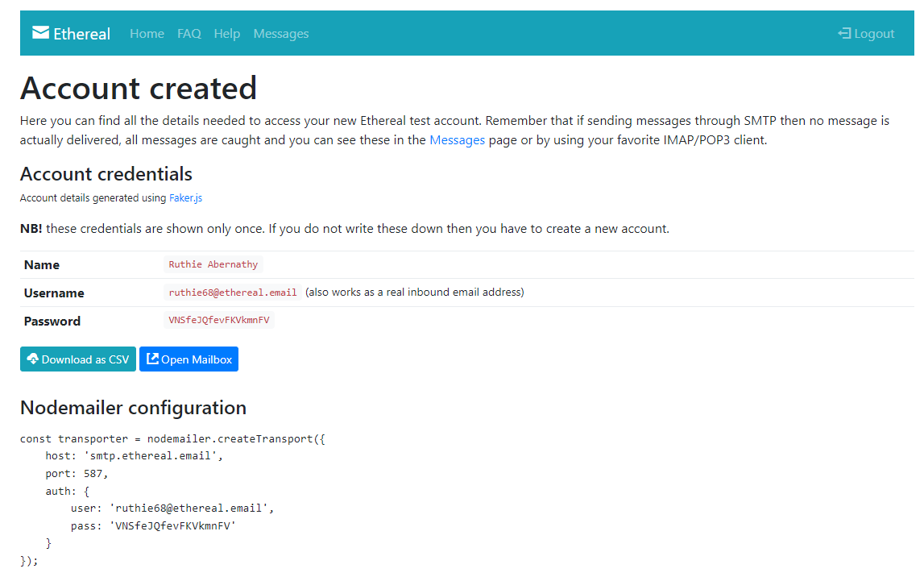Select the name value Ruthie Abernathy
This screenshot has height=577, width=924.
tap(213, 264)
